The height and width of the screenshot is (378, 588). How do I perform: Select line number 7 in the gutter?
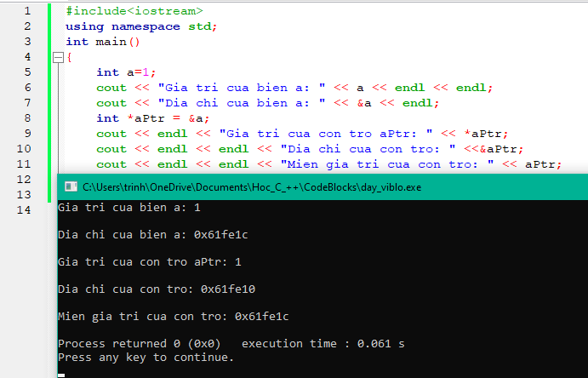pos(27,103)
